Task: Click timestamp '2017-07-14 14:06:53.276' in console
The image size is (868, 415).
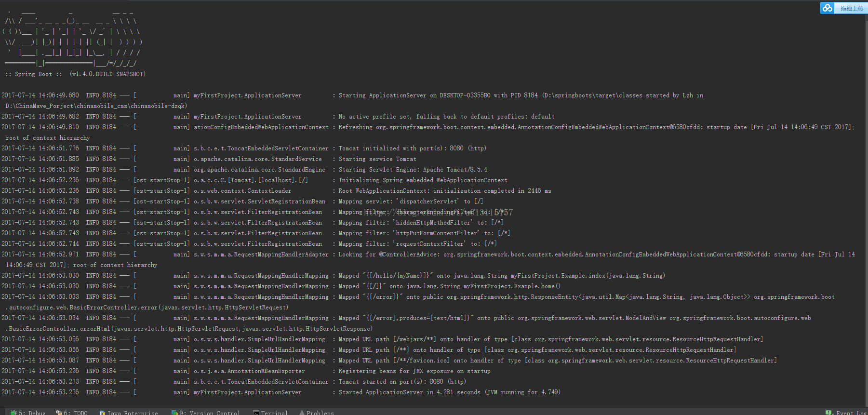Action: [x=40, y=392]
